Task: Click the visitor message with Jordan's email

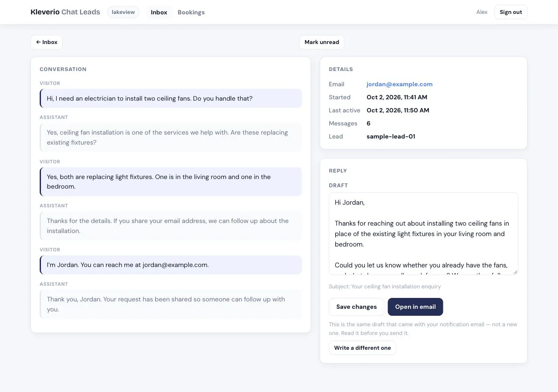Action: coord(171,265)
